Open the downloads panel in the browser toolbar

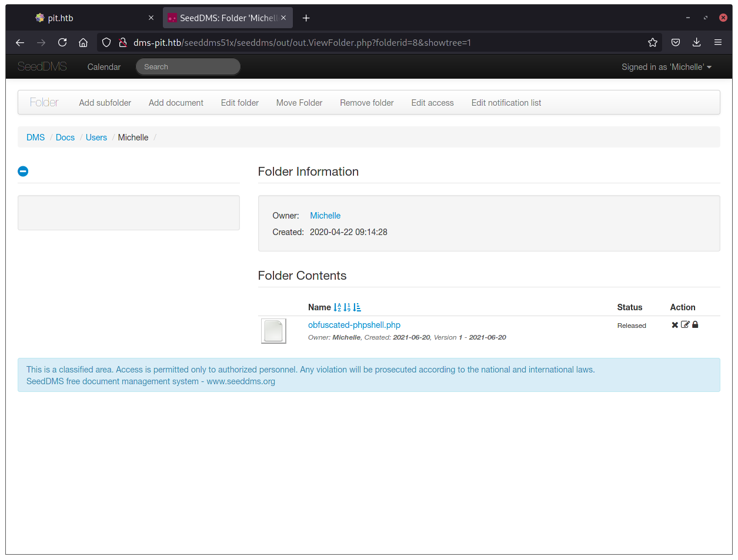(x=696, y=42)
